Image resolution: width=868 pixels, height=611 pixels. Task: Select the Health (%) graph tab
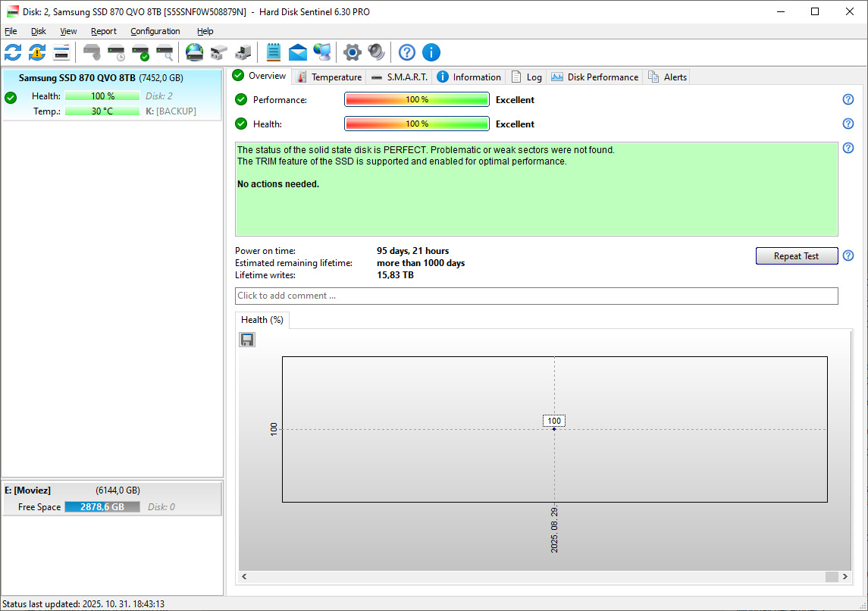pos(262,320)
